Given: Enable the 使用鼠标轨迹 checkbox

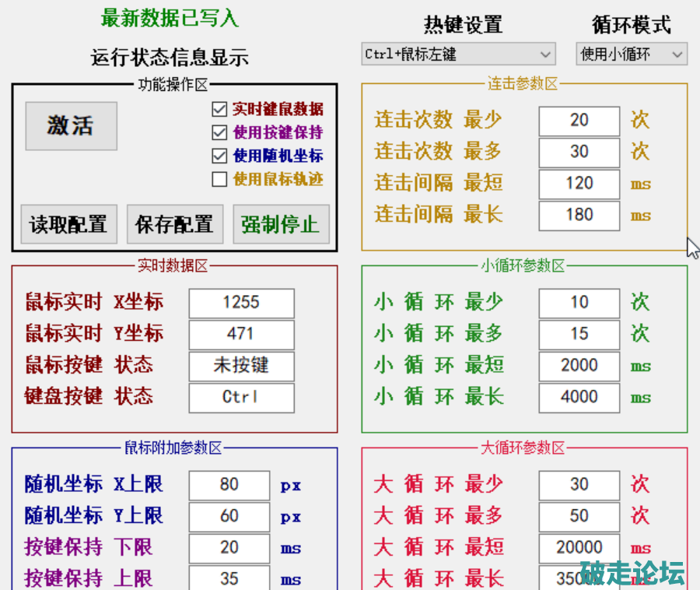Looking at the screenshot, I should [x=219, y=180].
